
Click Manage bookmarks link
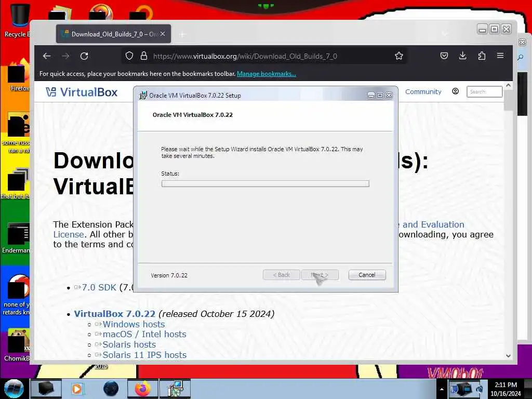point(267,74)
